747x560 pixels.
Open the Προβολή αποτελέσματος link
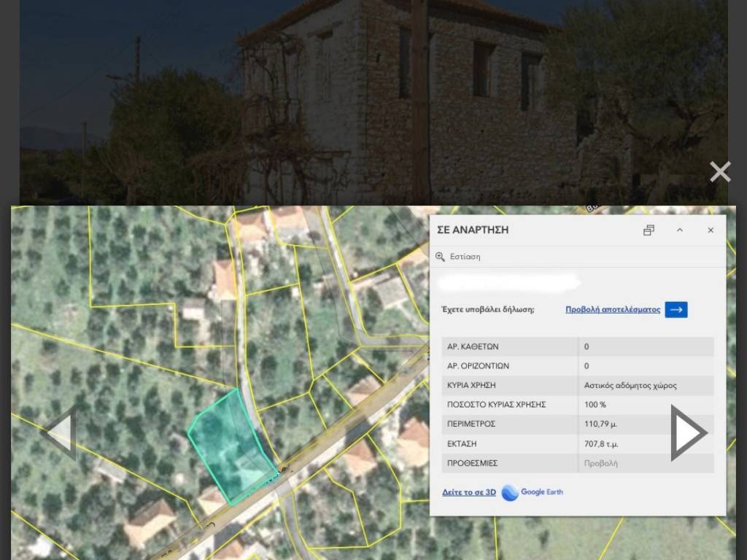tap(613, 309)
